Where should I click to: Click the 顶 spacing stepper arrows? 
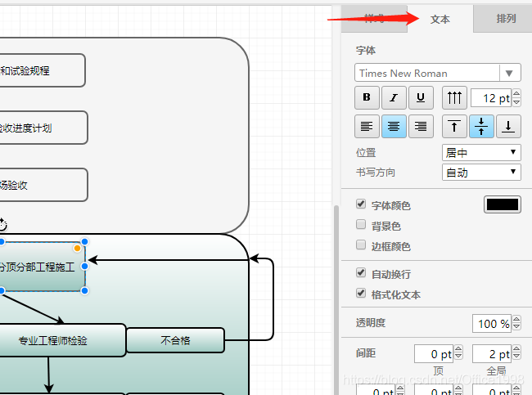(458, 352)
